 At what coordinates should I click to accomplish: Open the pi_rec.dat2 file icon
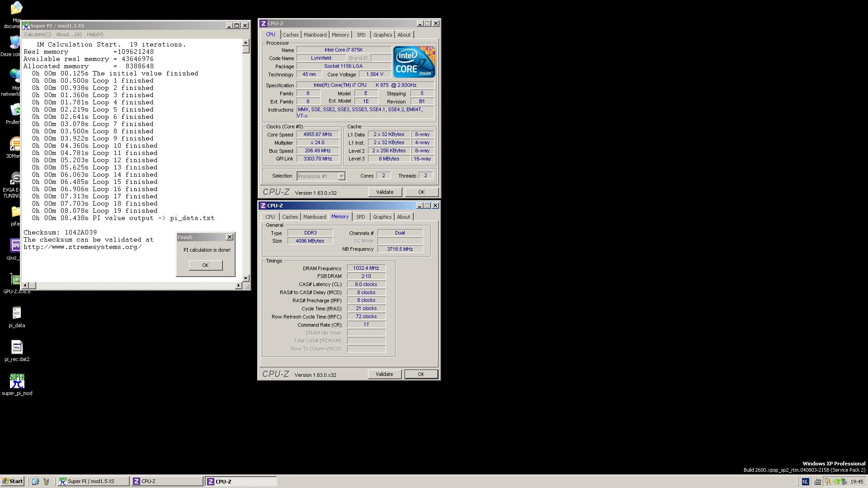pyautogui.click(x=17, y=347)
